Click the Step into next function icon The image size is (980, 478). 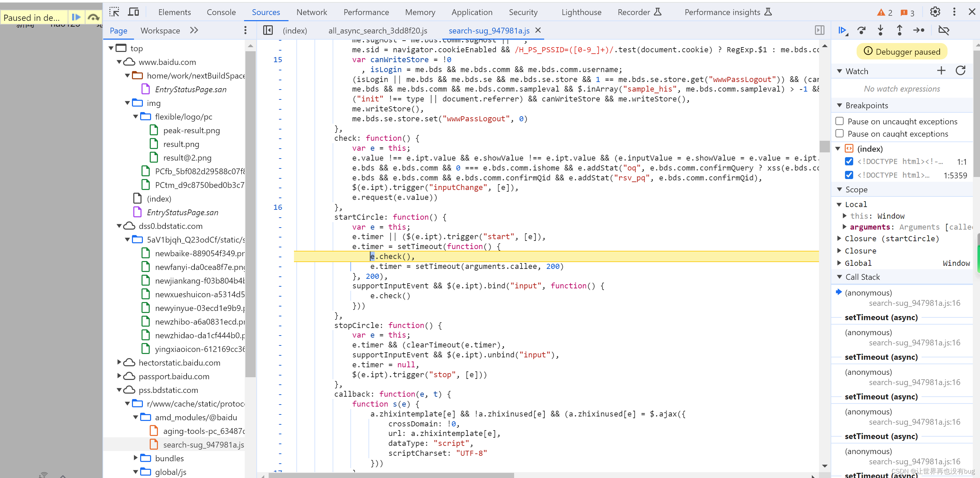point(880,30)
